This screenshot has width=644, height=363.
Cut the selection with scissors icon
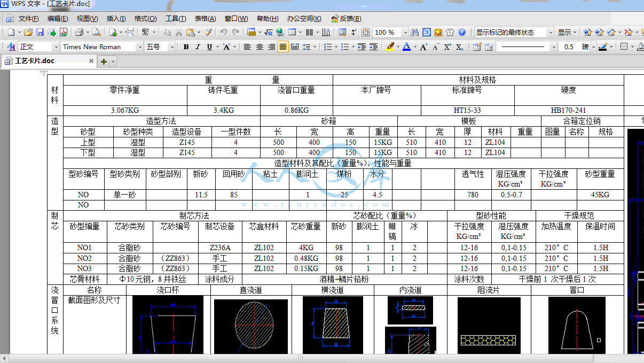click(x=179, y=32)
